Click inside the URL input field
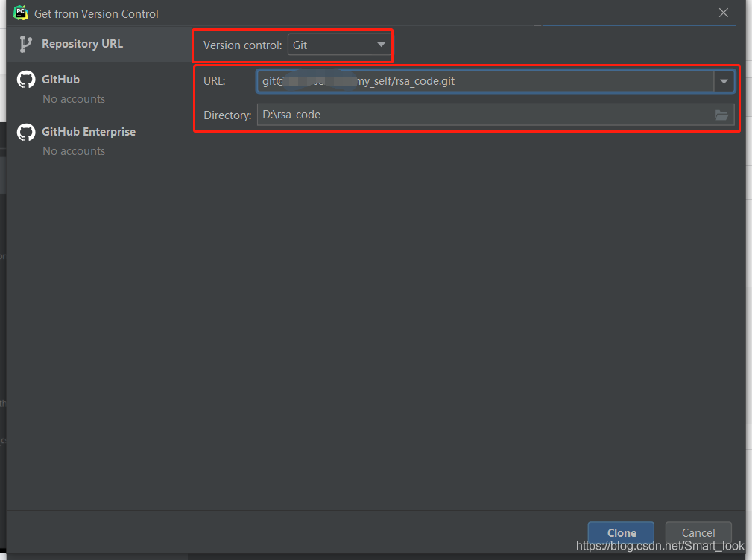This screenshot has height=560, width=752. pos(485,81)
